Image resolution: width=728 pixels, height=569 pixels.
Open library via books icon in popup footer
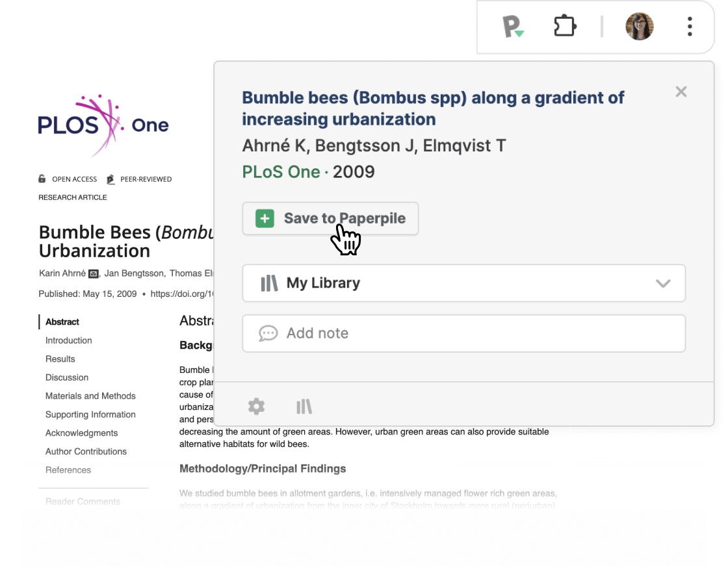(304, 407)
